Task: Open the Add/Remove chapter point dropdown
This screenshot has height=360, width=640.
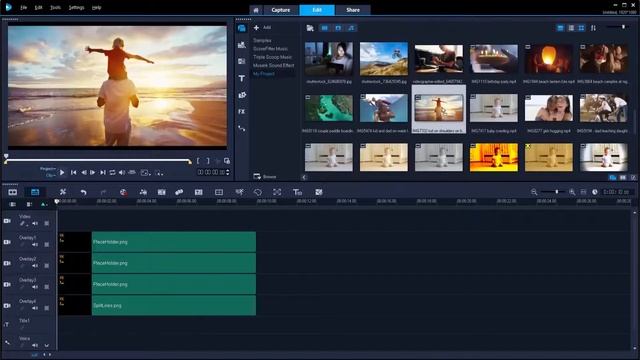Action: 43,204
